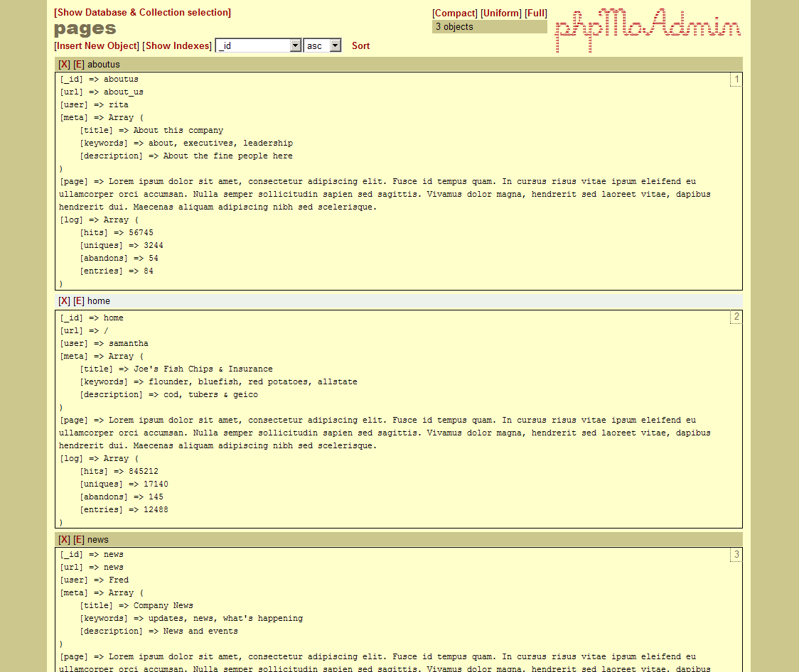The width and height of the screenshot is (799, 672).
Task: Delete the news object with [X]
Action: point(64,540)
